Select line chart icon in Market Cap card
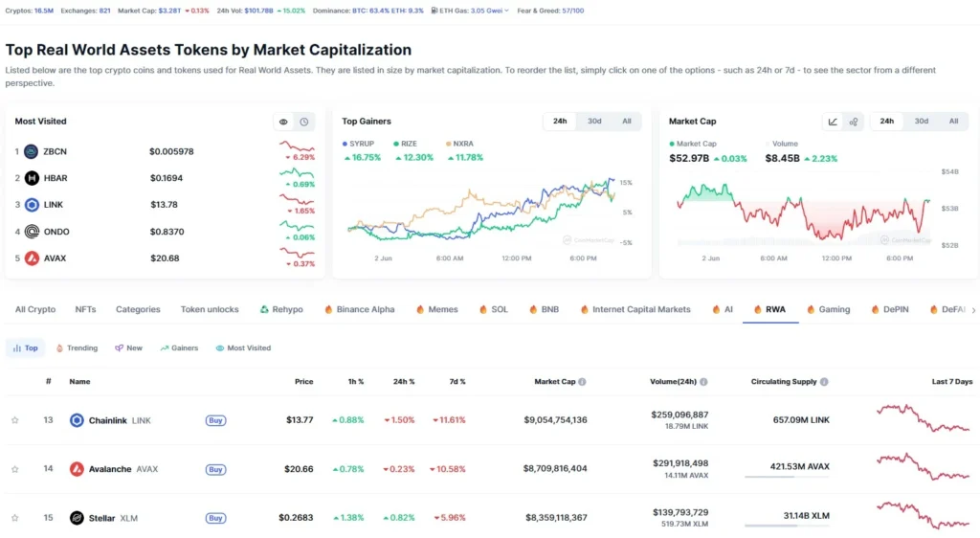Screen dimensions: 980x538 coord(833,122)
